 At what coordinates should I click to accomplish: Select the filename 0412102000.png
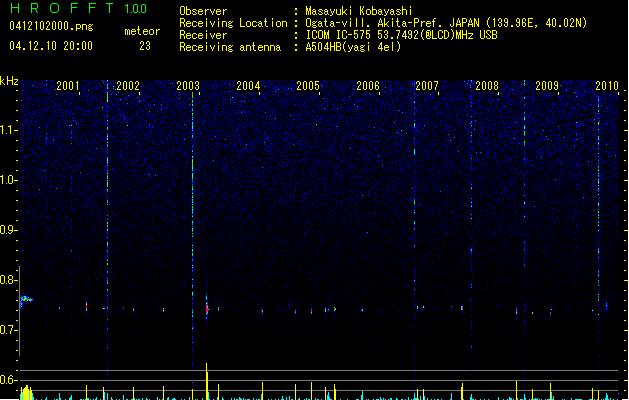(x=51, y=26)
